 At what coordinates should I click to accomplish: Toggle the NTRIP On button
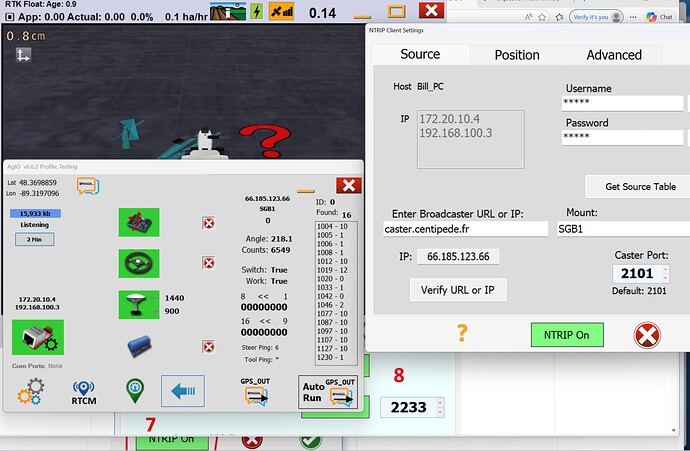[567, 335]
